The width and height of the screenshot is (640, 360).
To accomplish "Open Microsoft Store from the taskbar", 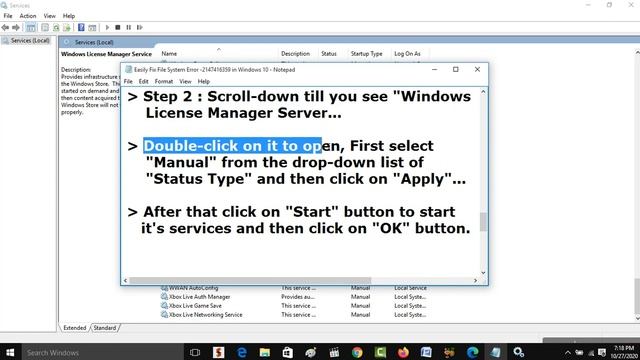I will pyautogui.click(x=288, y=352).
